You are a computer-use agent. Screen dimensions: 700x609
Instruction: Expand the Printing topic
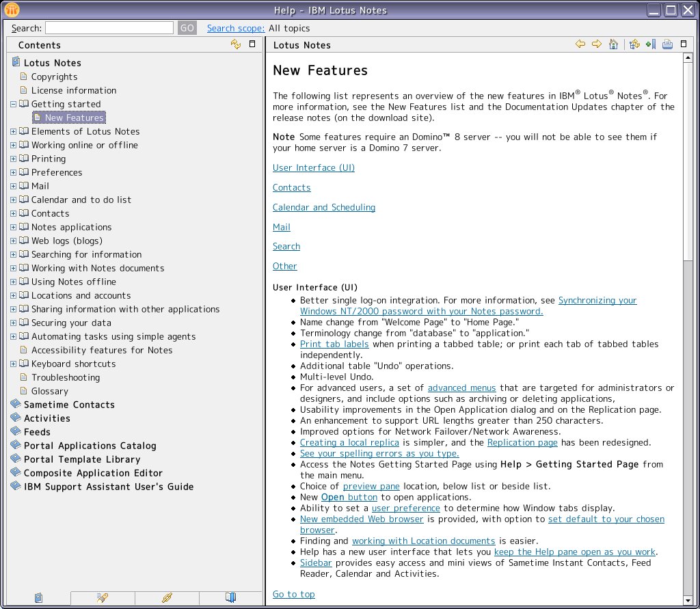point(14,159)
